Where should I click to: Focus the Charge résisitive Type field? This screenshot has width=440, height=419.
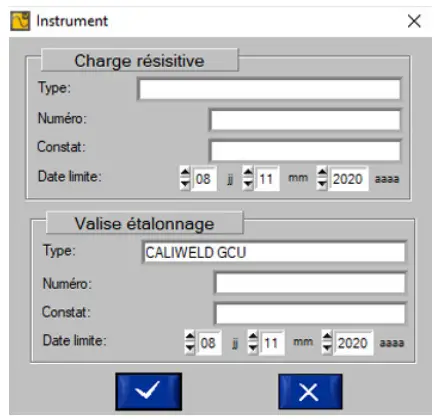click(x=269, y=89)
